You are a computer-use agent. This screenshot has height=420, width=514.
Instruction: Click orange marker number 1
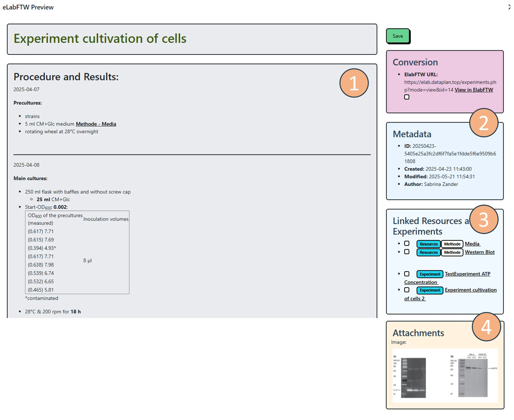[x=354, y=83]
